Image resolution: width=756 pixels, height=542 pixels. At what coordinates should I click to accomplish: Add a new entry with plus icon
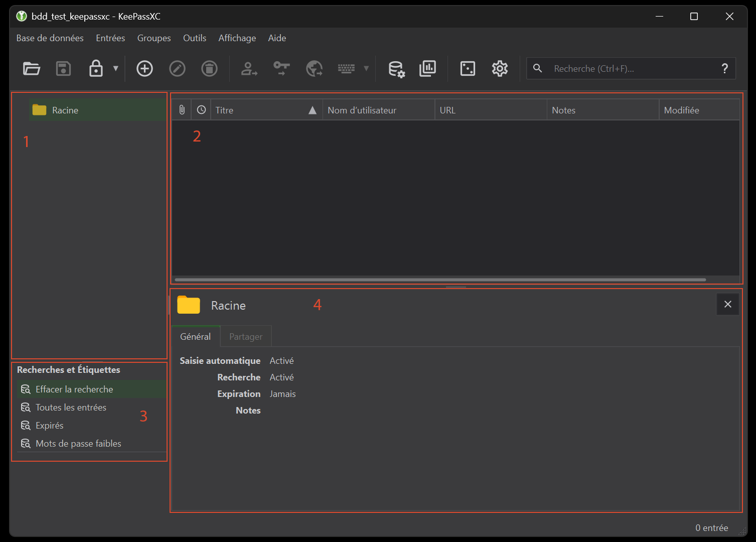click(x=145, y=68)
